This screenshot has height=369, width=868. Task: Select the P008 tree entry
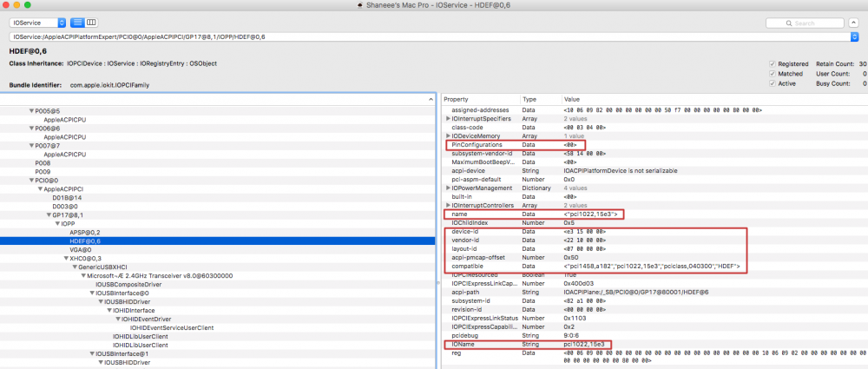click(x=42, y=163)
